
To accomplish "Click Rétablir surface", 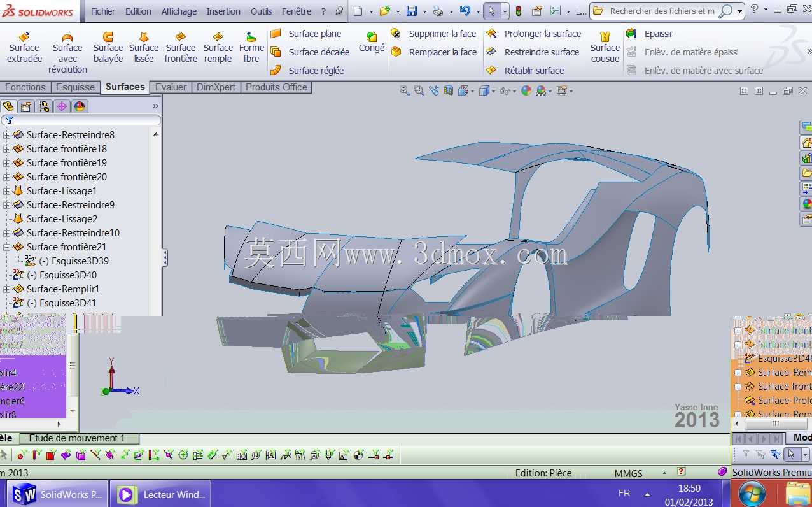I will tap(525, 71).
